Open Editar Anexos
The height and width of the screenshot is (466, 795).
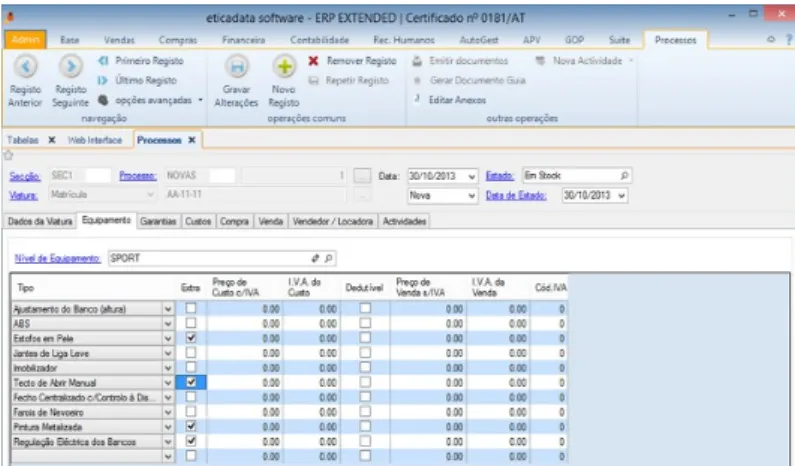click(x=450, y=100)
